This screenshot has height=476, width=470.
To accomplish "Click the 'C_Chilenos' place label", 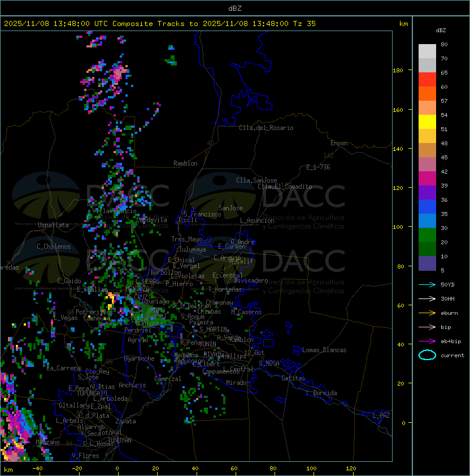I will [54, 246].
